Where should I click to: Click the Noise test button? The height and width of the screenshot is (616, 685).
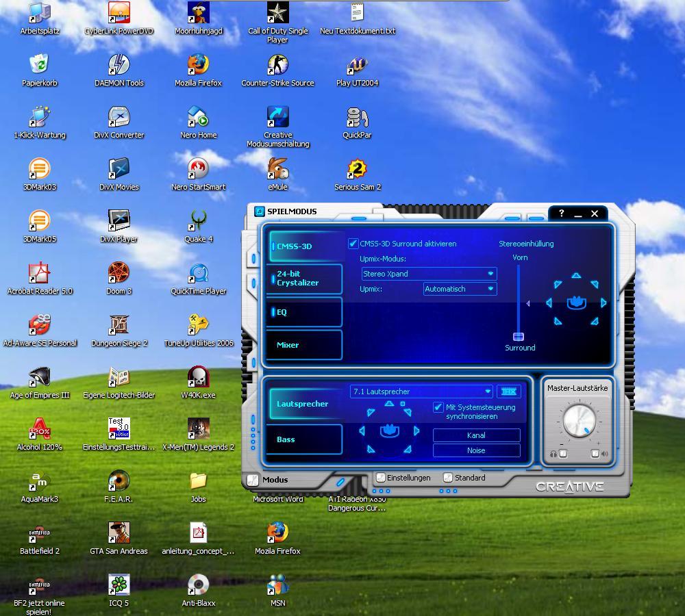click(x=476, y=450)
